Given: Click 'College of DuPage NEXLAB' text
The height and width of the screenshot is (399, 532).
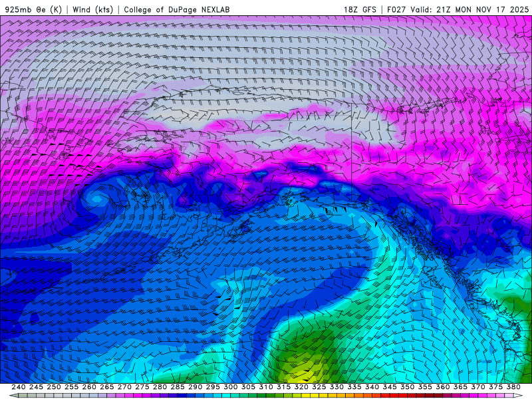Looking at the screenshot, I should click(177, 9).
